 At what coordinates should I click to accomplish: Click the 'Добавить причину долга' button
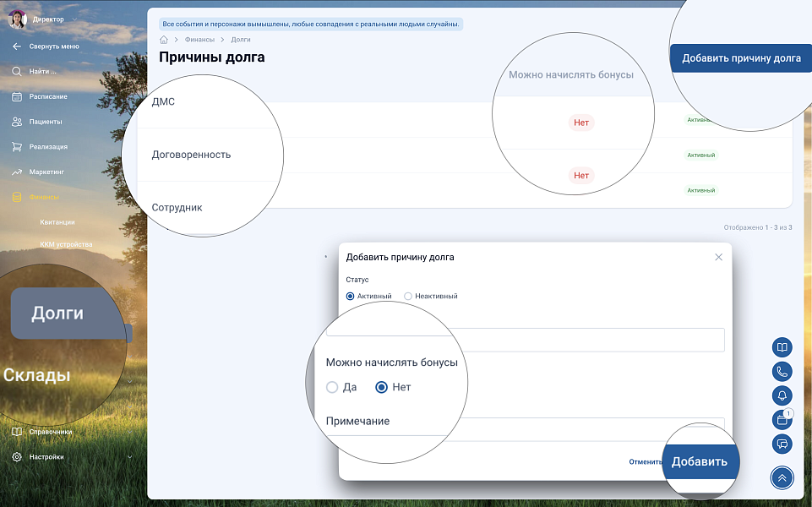pyautogui.click(x=741, y=58)
